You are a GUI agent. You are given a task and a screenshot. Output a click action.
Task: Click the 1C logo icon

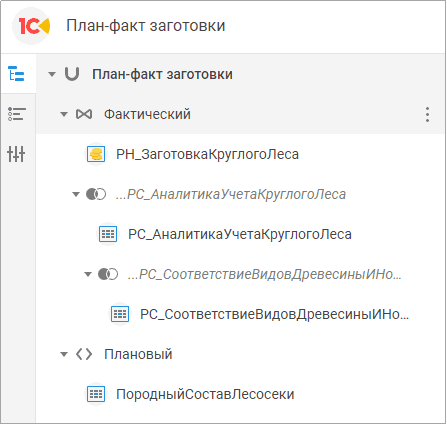pos(31,26)
